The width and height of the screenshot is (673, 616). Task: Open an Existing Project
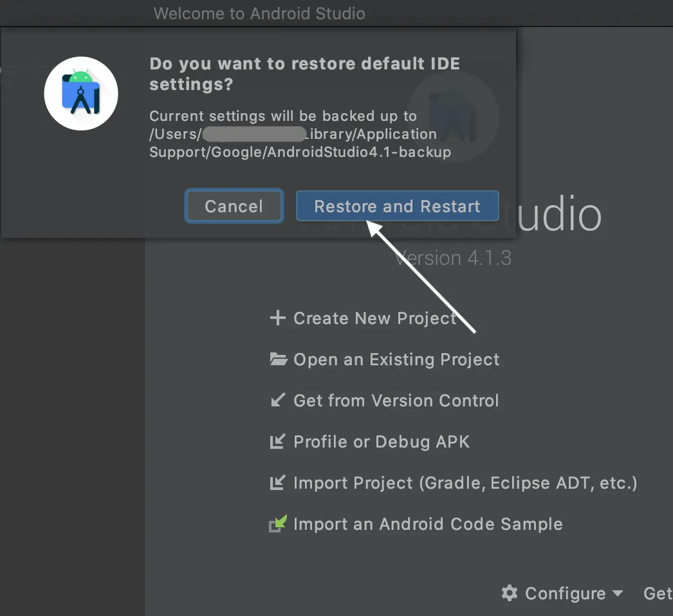click(x=396, y=359)
